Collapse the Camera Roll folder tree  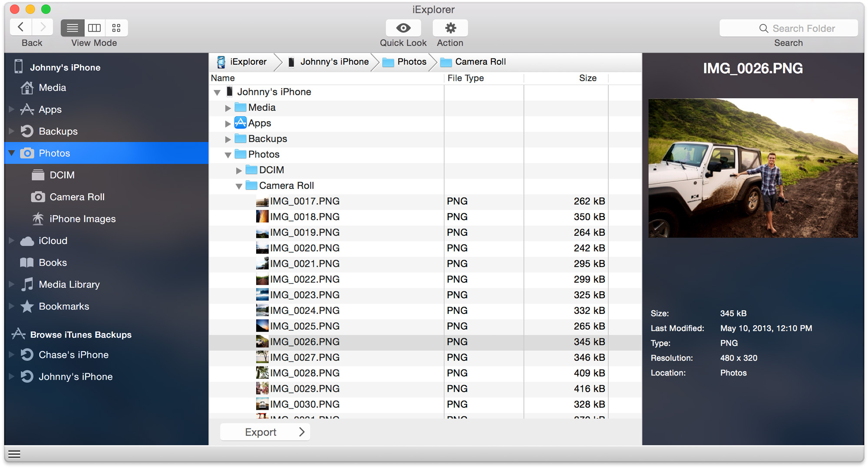239,186
